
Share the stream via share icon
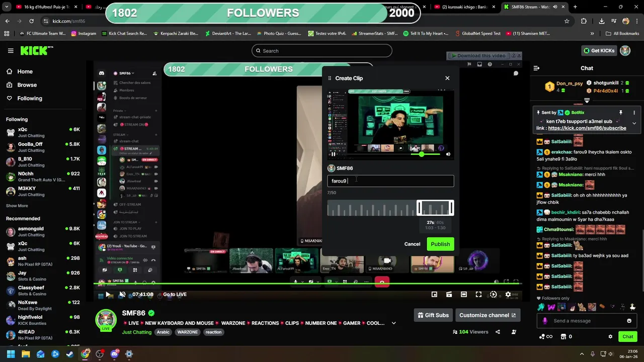pos(498,332)
